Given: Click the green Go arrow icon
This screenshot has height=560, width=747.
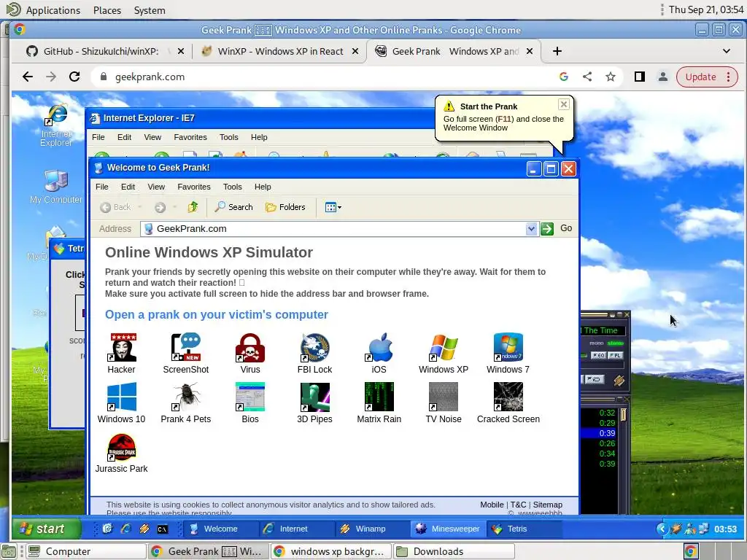Looking at the screenshot, I should 547,228.
